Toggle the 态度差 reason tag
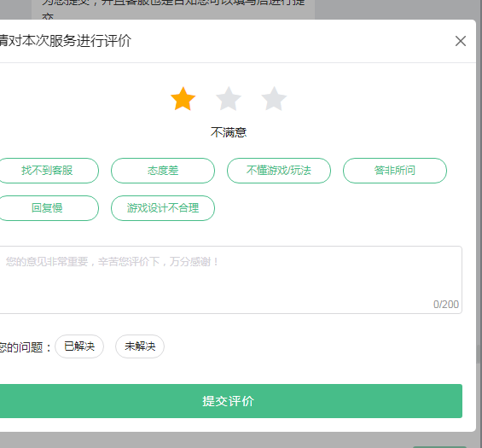482x448 pixels. (163, 171)
